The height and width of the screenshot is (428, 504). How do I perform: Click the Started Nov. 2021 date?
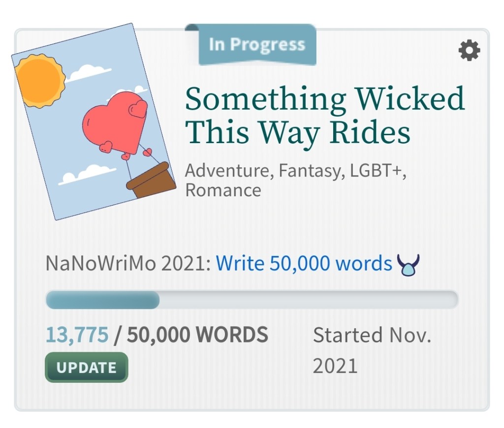coord(372,350)
